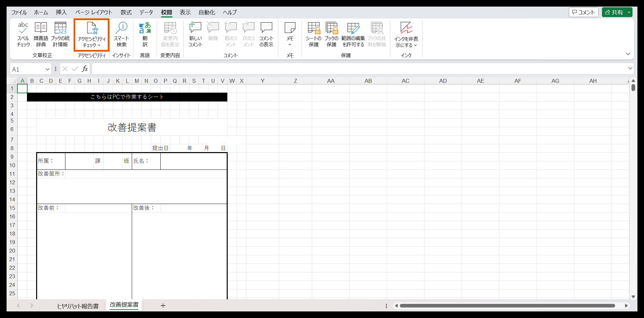Run the スペルチェック (spell check) tool

23,34
